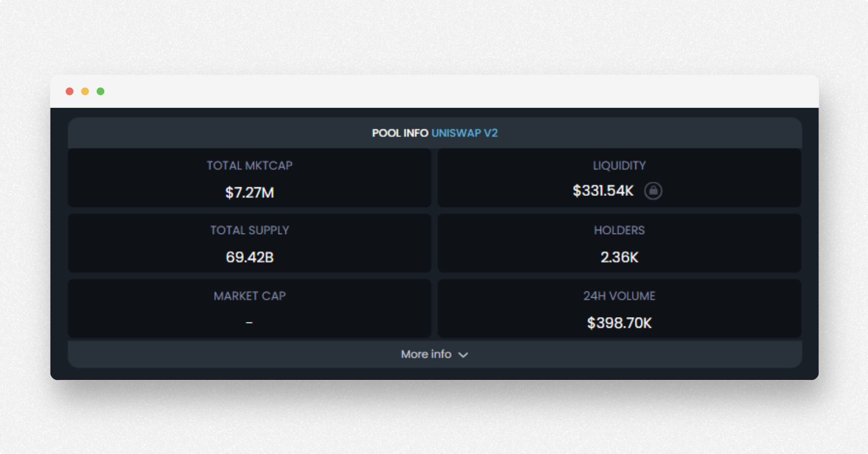Image resolution: width=868 pixels, height=454 pixels.
Task: Click the TOTAL SUPPLY label
Action: coord(250,230)
